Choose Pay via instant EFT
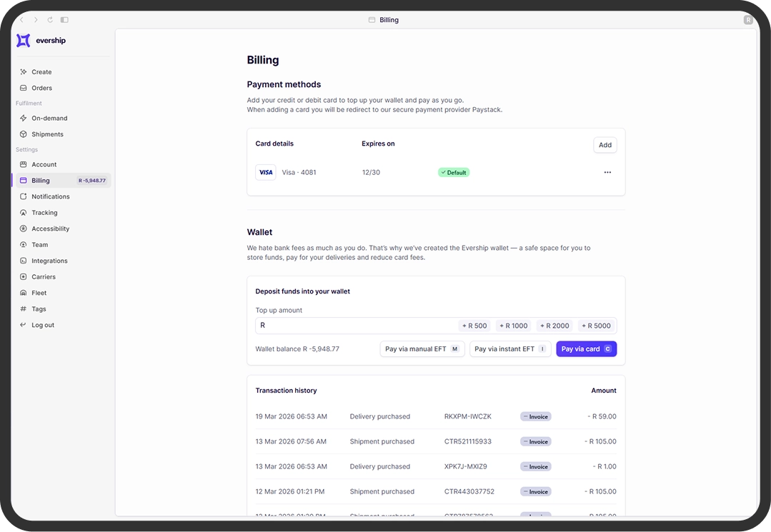This screenshot has width=771, height=532. click(x=509, y=349)
